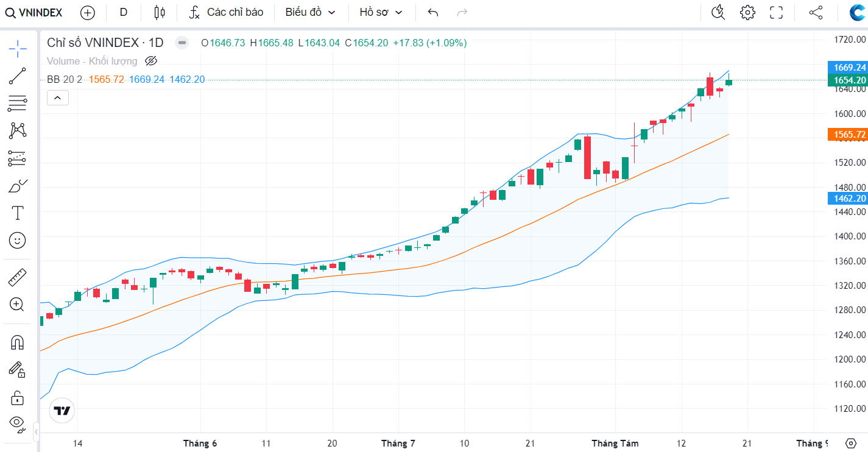Viewport: 868px width, 452px height.
Task: Toggle magnet mode for drawings
Action: point(17,342)
